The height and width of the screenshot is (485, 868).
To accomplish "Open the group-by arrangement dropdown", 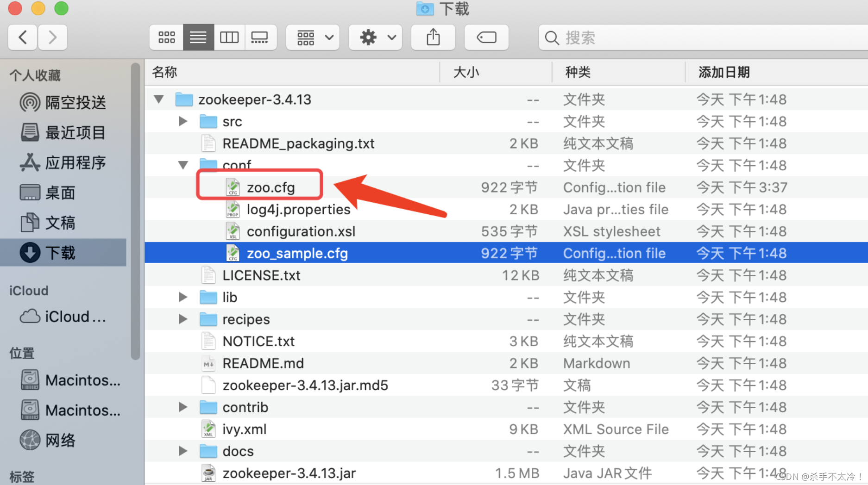I will 313,37.
